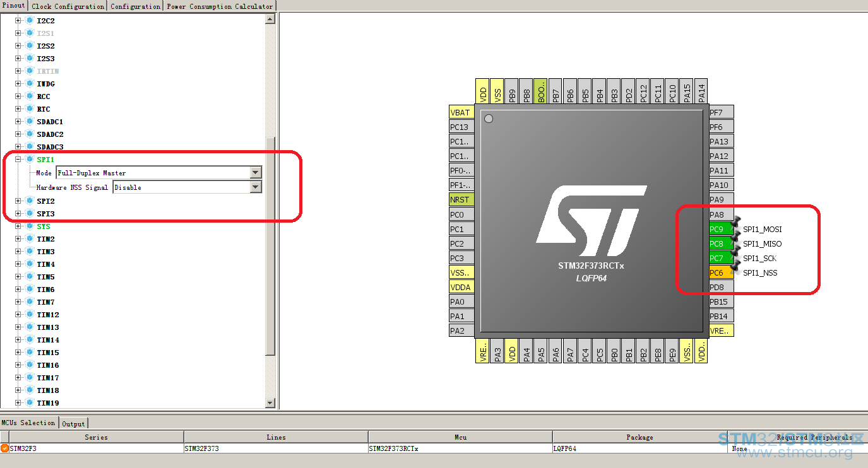Click the Package column header

[x=639, y=437]
